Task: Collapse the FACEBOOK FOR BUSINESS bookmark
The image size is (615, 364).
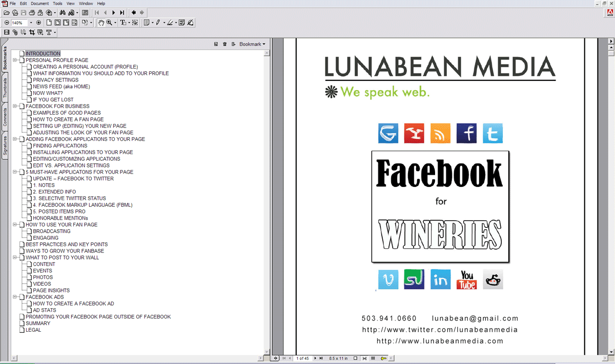Action: click(x=15, y=106)
